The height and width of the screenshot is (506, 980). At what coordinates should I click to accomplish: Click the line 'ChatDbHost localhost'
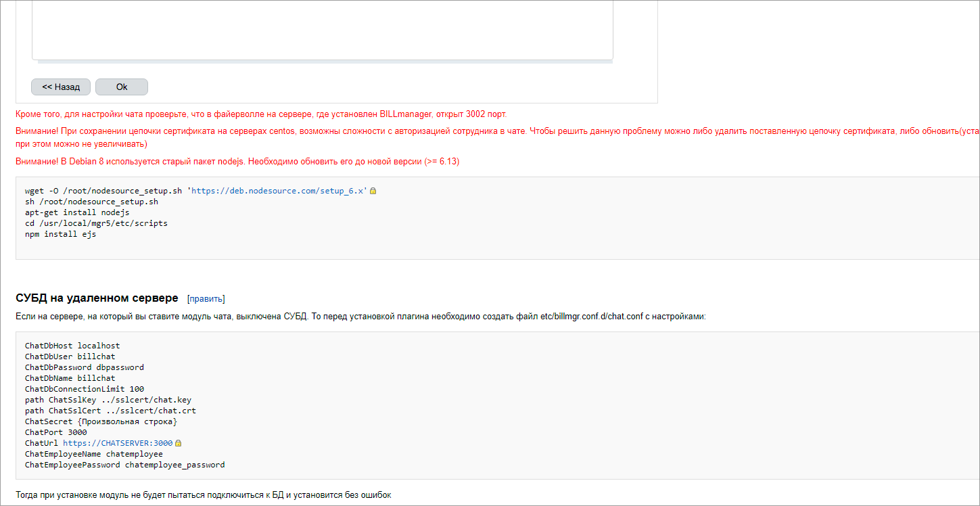click(x=72, y=346)
